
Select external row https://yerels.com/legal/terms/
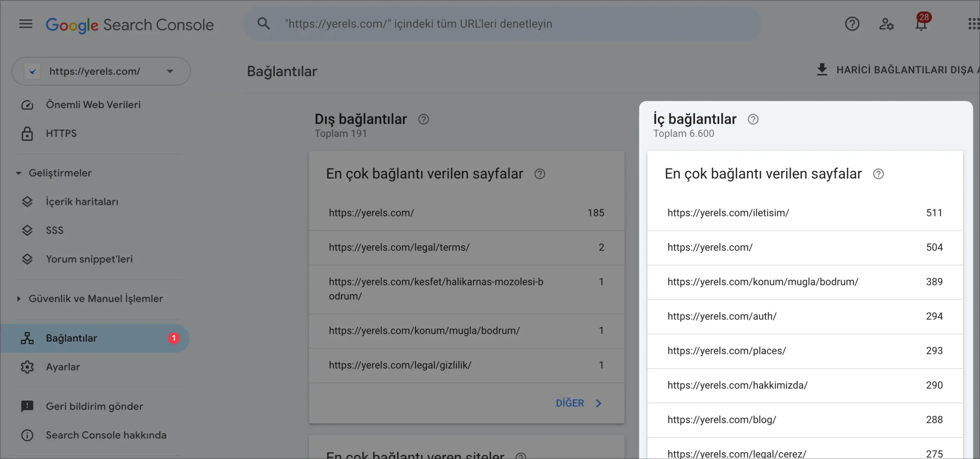click(x=467, y=248)
